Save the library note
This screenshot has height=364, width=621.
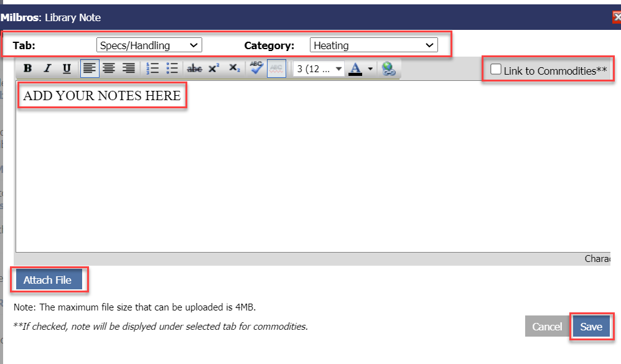(591, 327)
